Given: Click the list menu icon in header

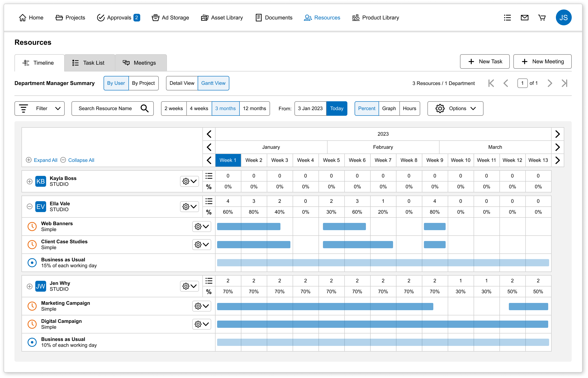Looking at the screenshot, I should [507, 18].
